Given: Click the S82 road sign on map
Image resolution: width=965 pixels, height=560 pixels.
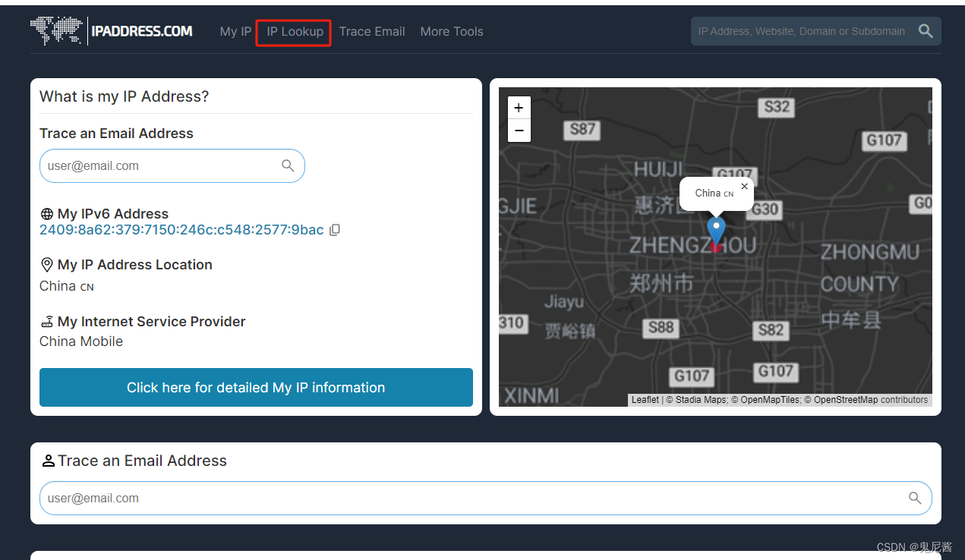Looking at the screenshot, I should tap(771, 330).
